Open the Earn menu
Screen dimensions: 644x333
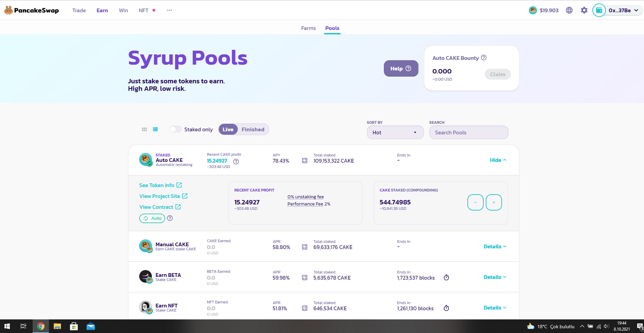(102, 10)
